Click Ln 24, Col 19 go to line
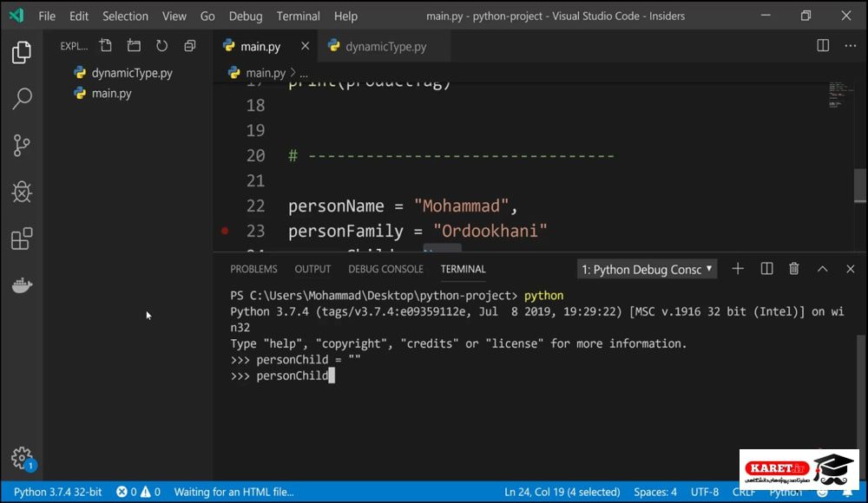 pyautogui.click(x=562, y=492)
